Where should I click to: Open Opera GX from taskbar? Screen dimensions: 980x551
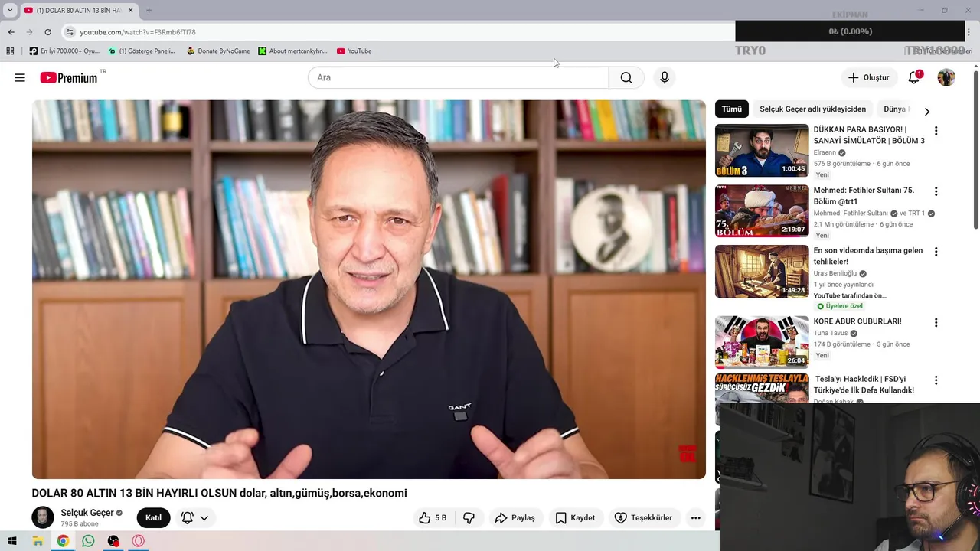tap(139, 541)
